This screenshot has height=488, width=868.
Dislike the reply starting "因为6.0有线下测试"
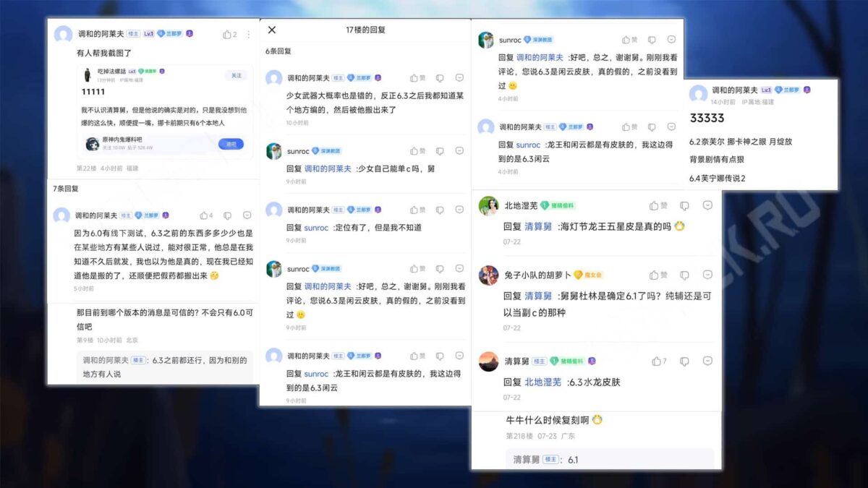(228, 215)
